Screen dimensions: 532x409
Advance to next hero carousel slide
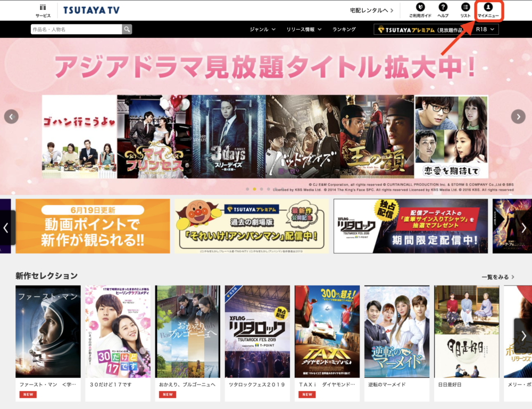pyautogui.click(x=518, y=117)
